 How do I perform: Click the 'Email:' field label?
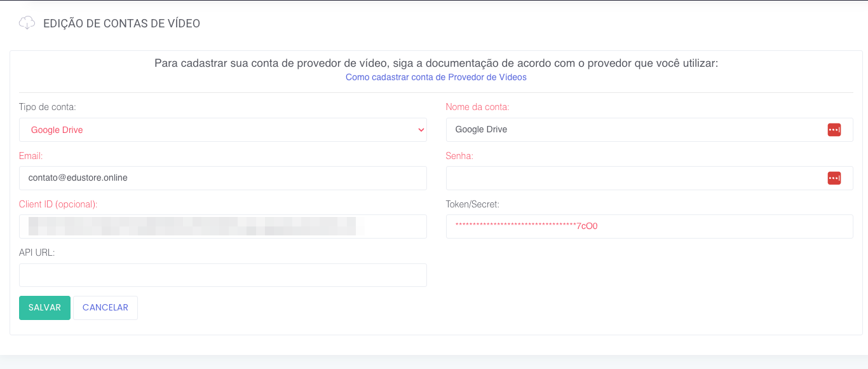[31, 156]
